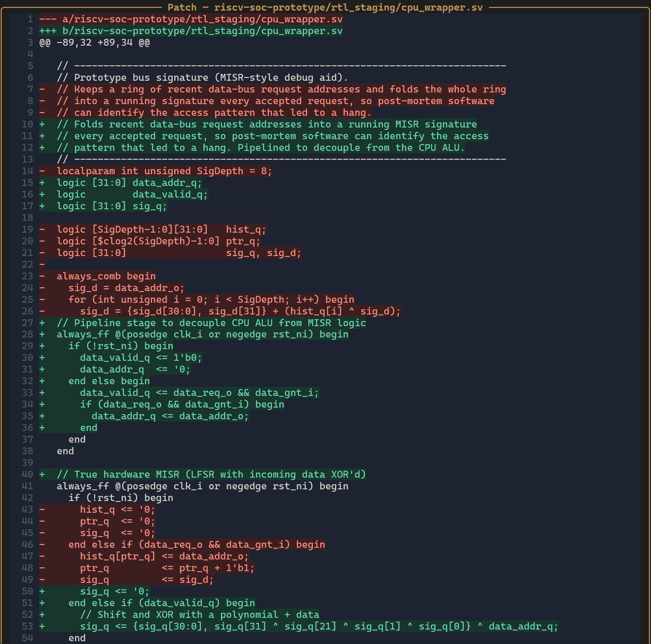Click added line data_valid_q <= 1'b0

[x=121, y=358]
